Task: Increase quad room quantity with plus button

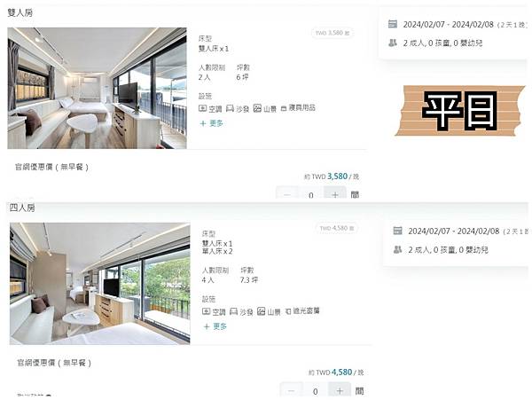Action: pos(340,390)
